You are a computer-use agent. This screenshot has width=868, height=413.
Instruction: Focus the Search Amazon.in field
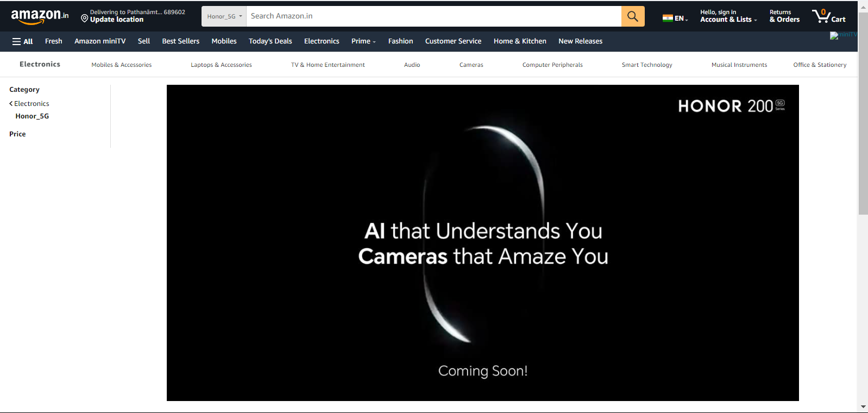(433, 16)
